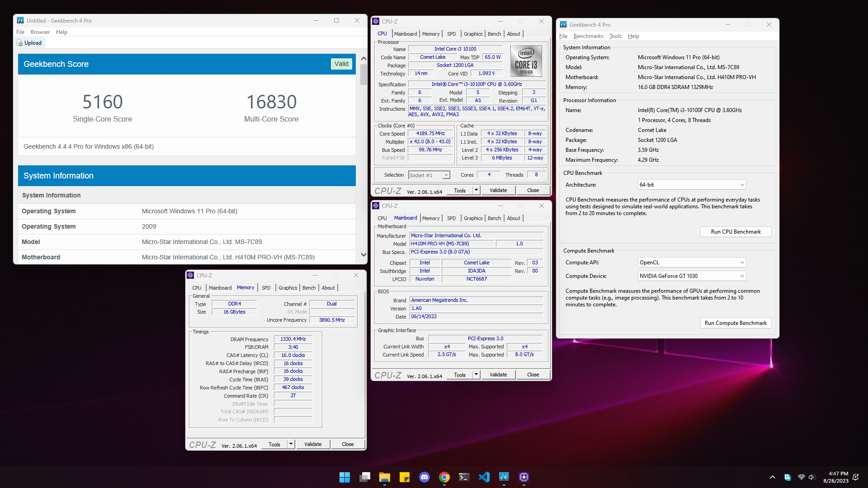868x488 pixels.
Task: Open notifications bell in system tray
Action: pyautogui.click(x=855, y=477)
